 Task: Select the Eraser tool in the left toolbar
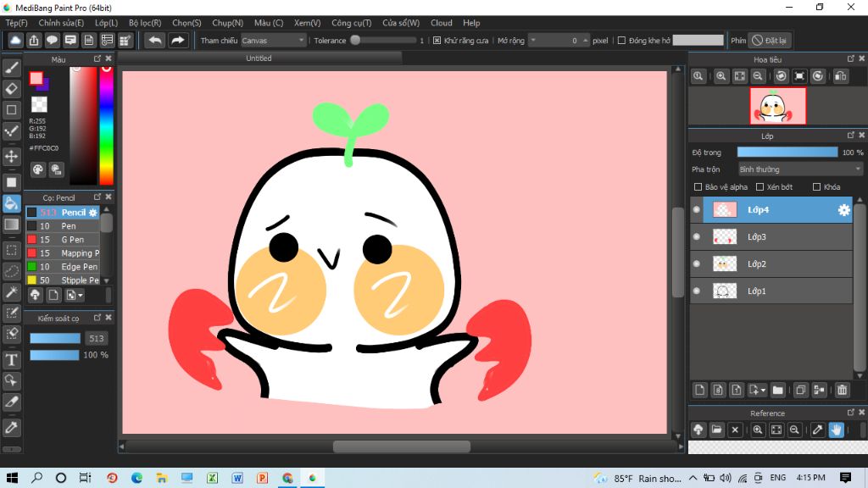12,88
